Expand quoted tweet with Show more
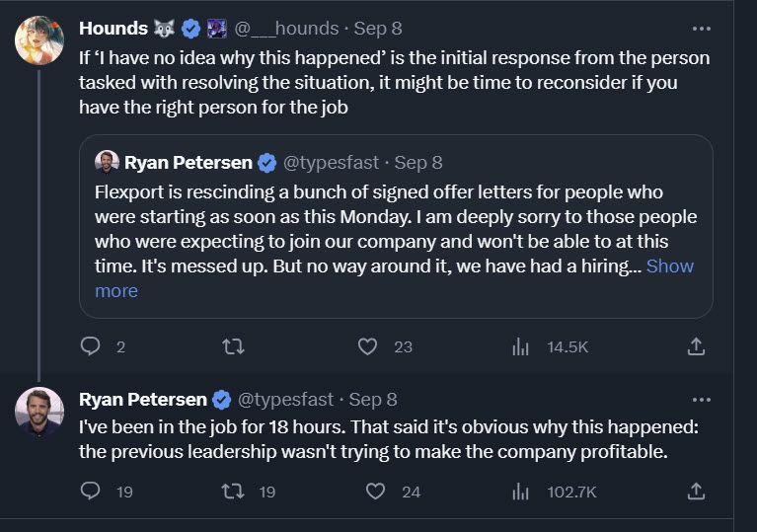The height and width of the screenshot is (532, 757). coord(669,266)
